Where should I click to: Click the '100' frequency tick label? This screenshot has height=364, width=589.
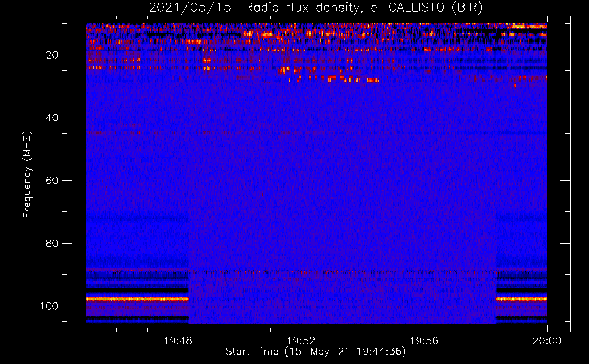pos(49,306)
